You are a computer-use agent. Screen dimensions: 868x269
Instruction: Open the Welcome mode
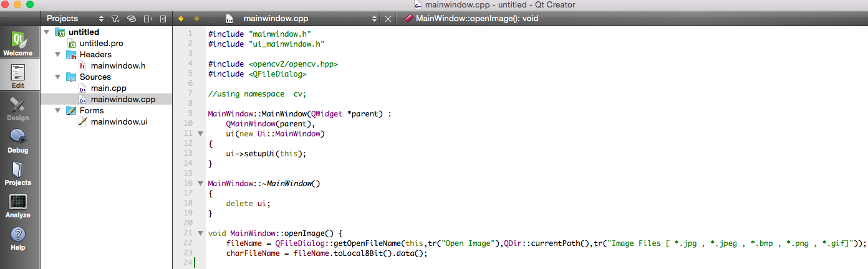pos(17,44)
